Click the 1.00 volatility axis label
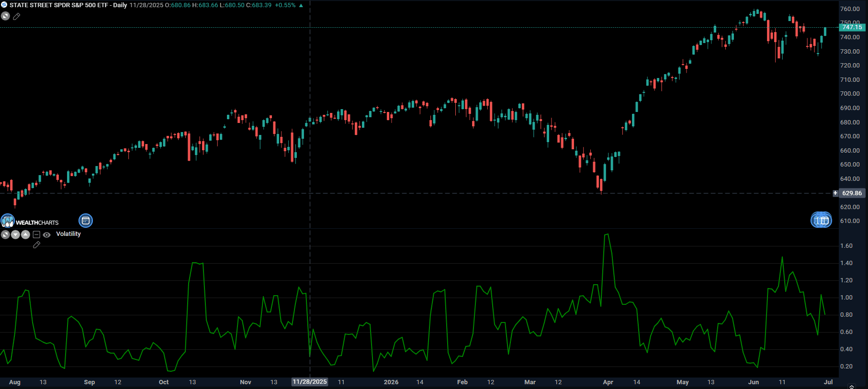 click(846, 298)
